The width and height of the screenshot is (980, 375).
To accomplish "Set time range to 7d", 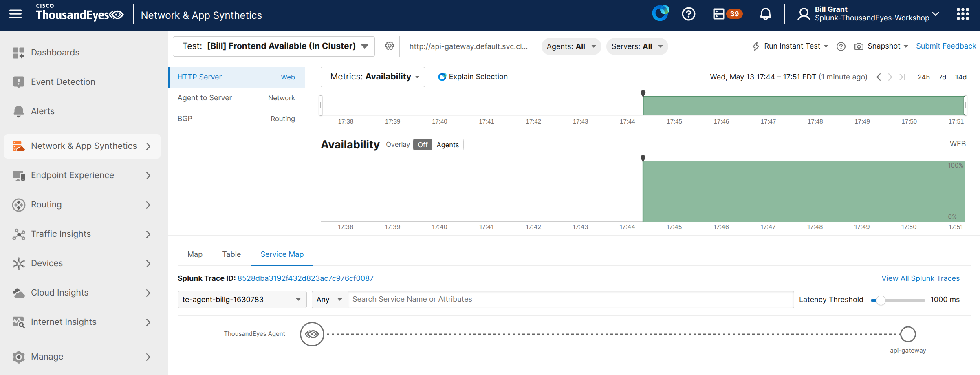I will [x=942, y=77].
